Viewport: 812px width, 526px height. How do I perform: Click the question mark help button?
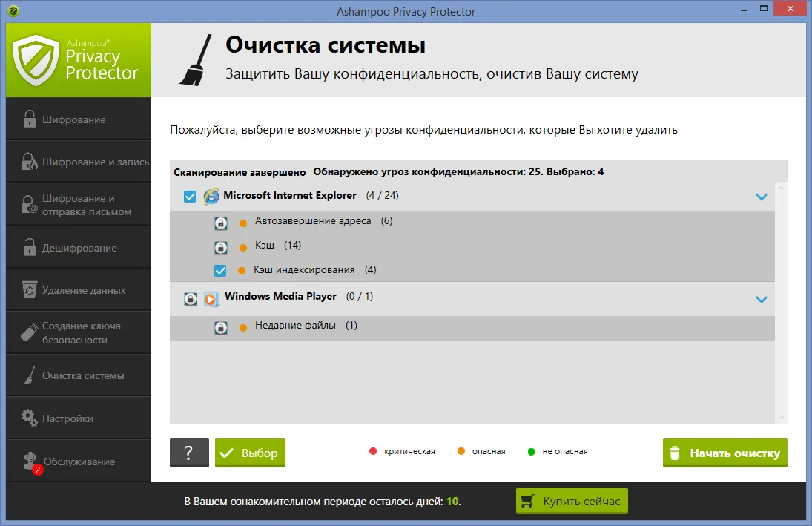tap(190, 453)
